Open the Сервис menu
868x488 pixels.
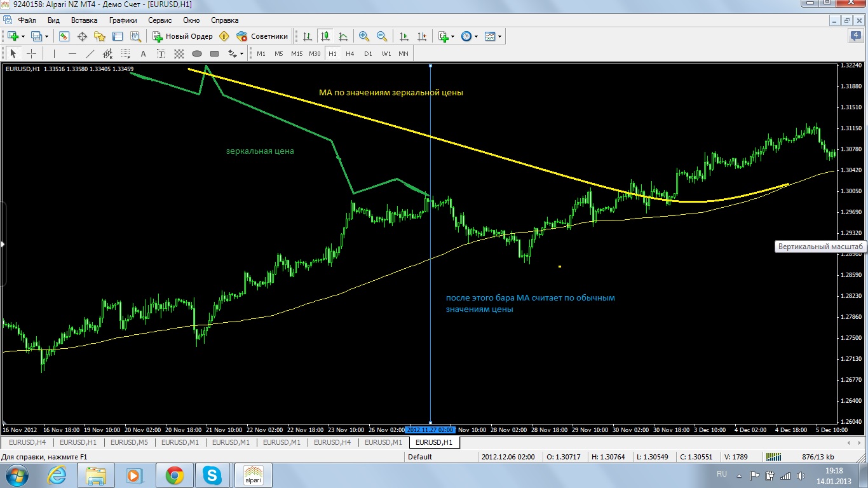(x=160, y=20)
